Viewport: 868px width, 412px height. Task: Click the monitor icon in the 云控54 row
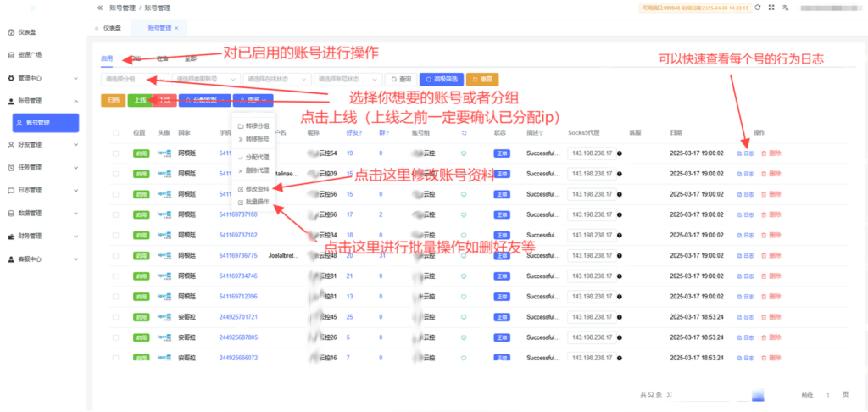tap(464, 153)
